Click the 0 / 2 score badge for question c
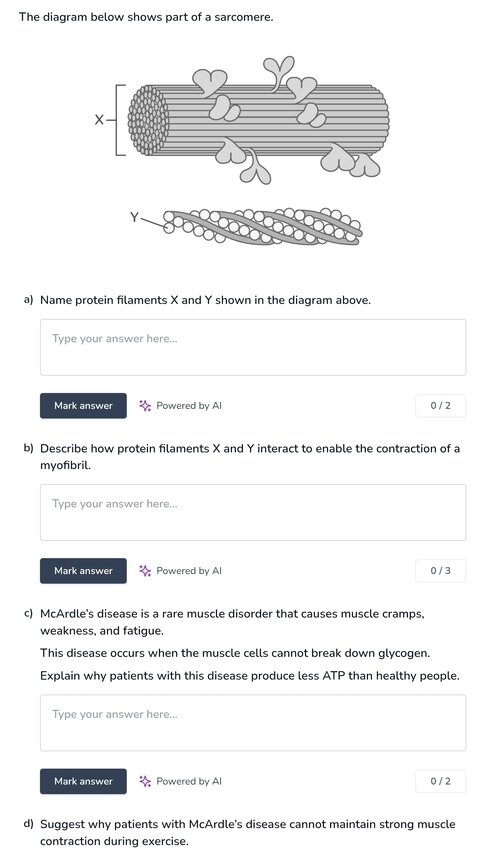Screen dimensions: 500x859 pyautogui.click(x=440, y=781)
